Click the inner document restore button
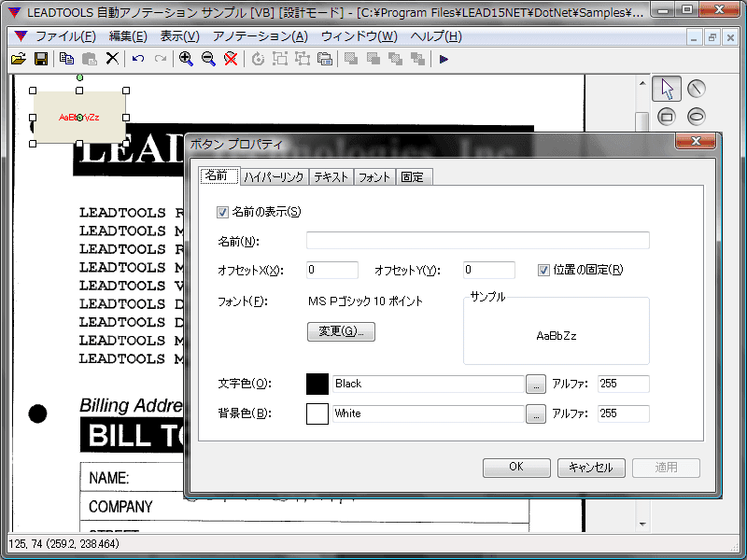Image resolution: width=747 pixels, height=560 pixels. pos(712,37)
